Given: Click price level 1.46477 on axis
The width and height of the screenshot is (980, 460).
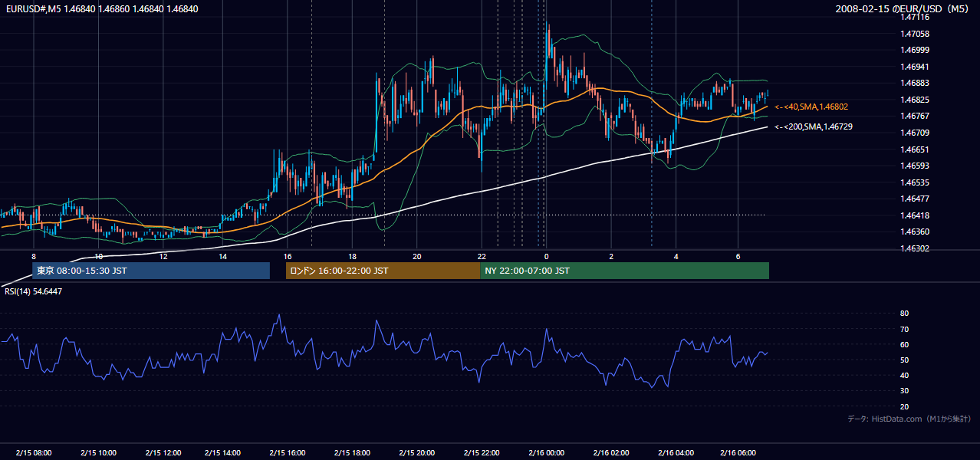Looking at the screenshot, I should (x=915, y=199).
